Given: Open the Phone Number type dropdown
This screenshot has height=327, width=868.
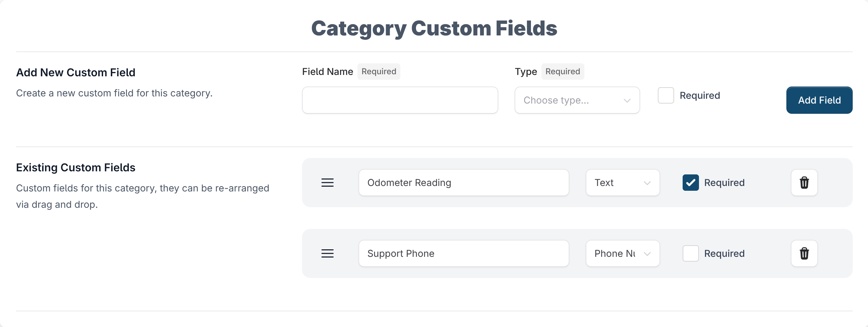Looking at the screenshot, I should [x=623, y=253].
